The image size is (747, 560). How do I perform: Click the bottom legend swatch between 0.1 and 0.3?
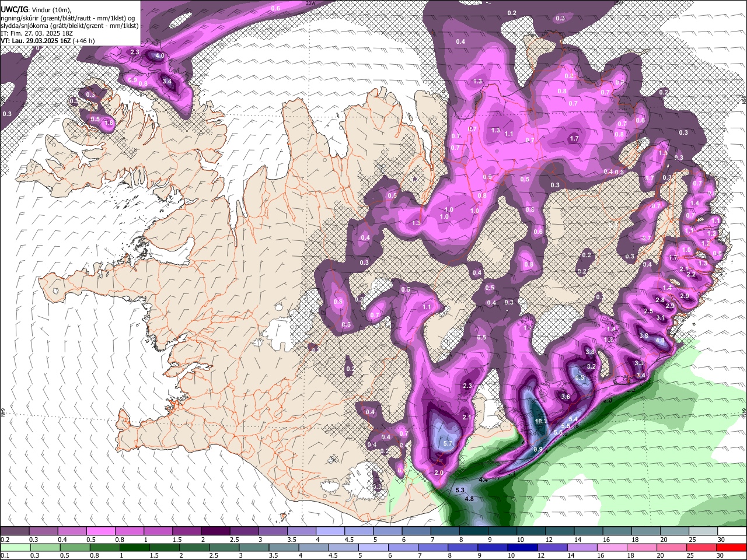(15, 547)
